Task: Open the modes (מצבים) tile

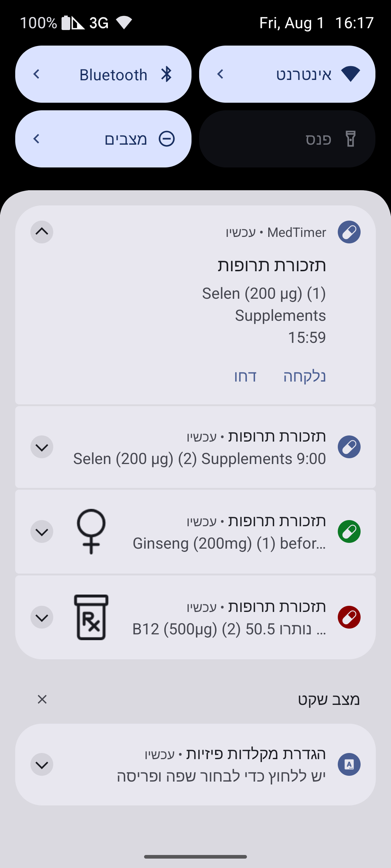Action: 103,139
